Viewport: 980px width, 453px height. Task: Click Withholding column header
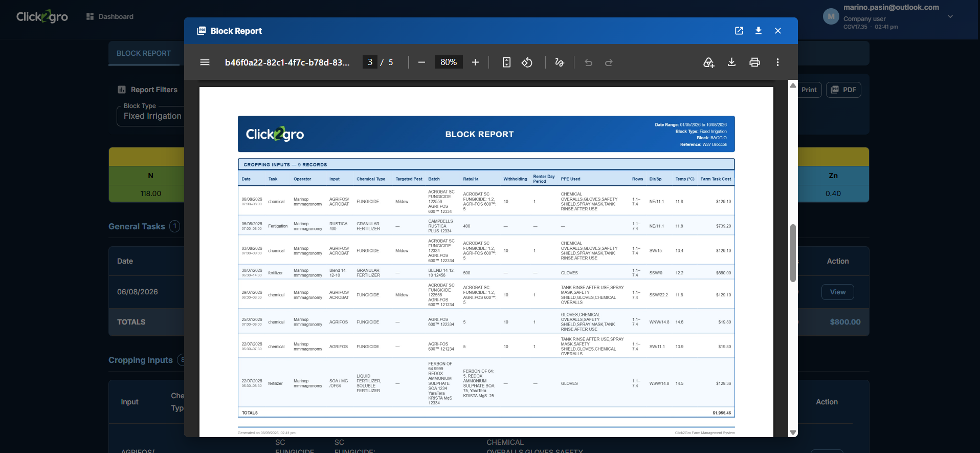[x=515, y=179]
